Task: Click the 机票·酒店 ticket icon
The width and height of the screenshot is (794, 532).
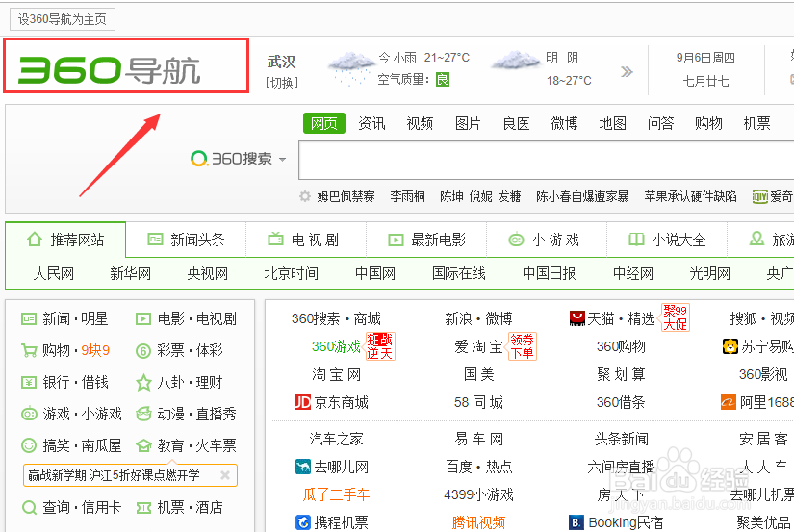Action: point(143,508)
